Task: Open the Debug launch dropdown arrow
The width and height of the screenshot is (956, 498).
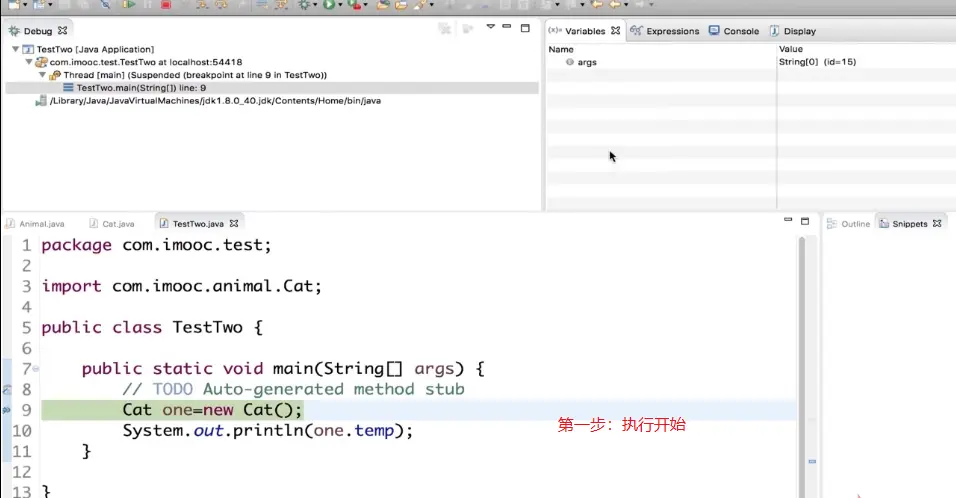Action: [x=315, y=5]
